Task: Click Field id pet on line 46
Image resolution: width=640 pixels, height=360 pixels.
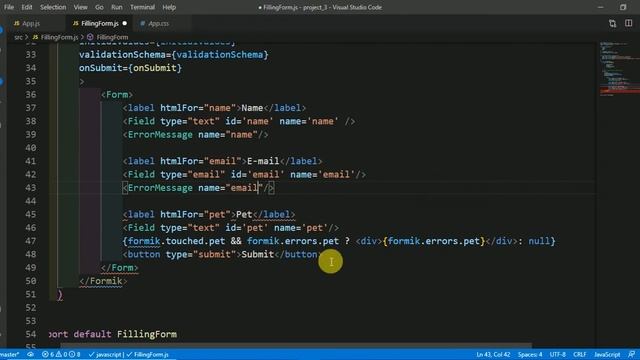Action: click(231, 228)
